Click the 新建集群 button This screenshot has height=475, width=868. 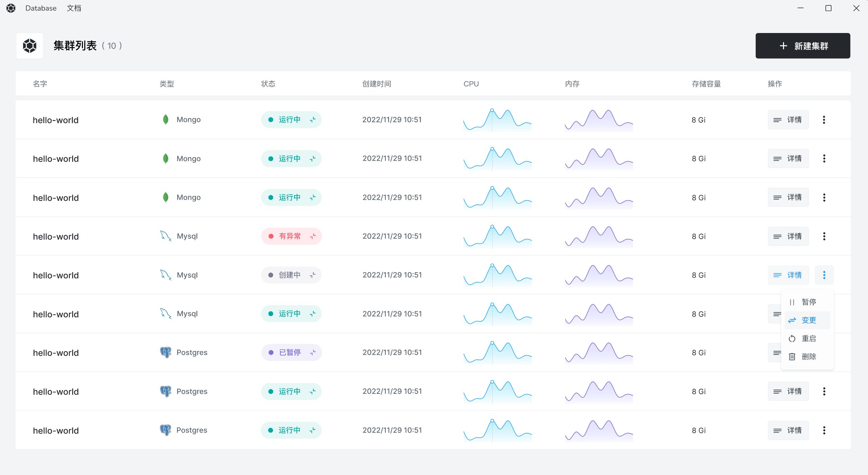[x=803, y=46]
